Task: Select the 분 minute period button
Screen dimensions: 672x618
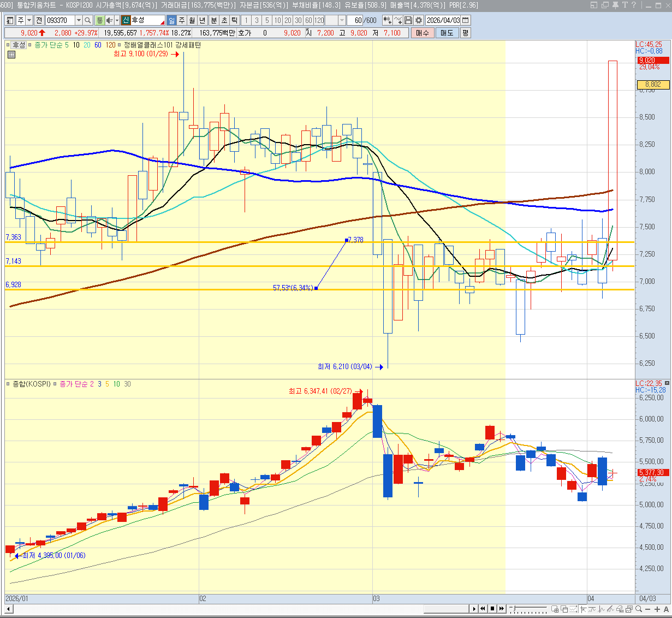Action: click(x=213, y=20)
